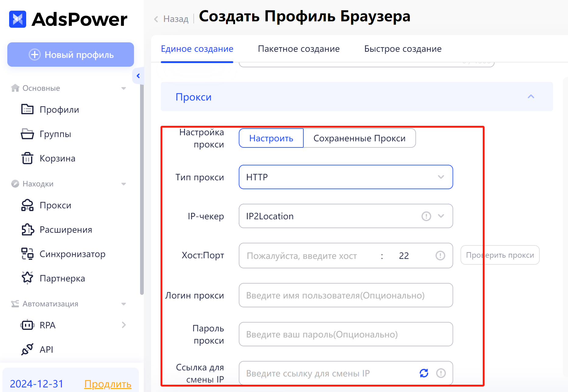This screenshot has width=568, height=392.
Task: Click the 2024-12-31 expiry date text
Action: coord(37,384)
